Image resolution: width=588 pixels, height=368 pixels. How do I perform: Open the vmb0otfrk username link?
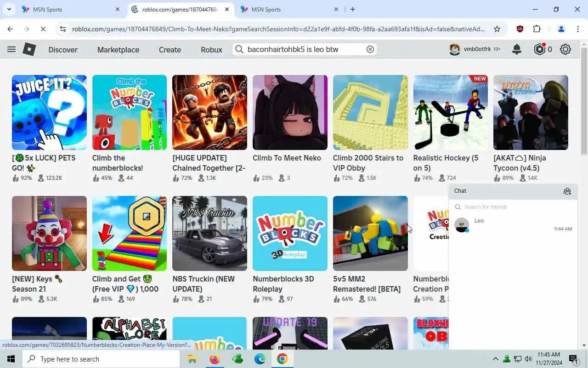tap(478, 49)
